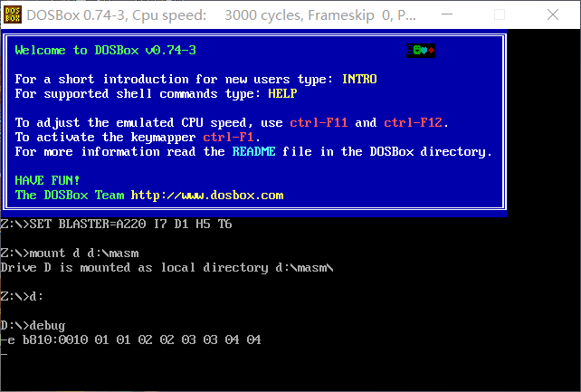The image size is (581, 392).
Task: Maximize the DOSBox window
Action: coord(500,14)
